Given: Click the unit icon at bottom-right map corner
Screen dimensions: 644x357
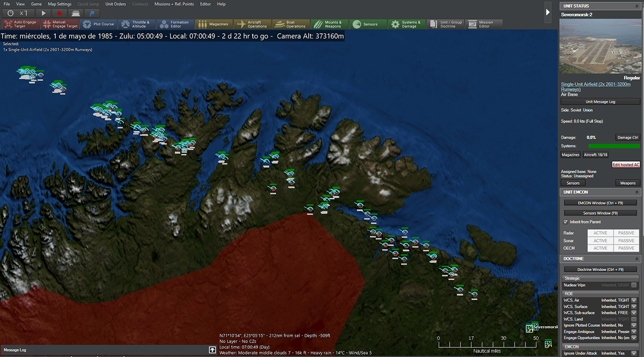Looking at the screenshot, I should coord(548,344).
